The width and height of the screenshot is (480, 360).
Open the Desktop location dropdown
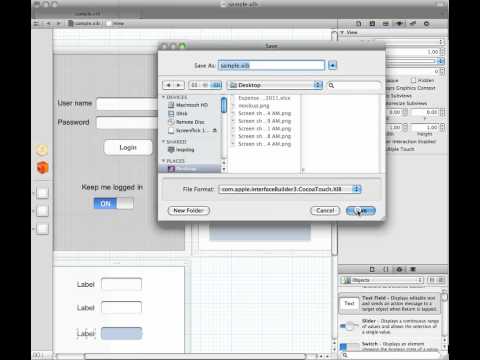coord(275,85)
